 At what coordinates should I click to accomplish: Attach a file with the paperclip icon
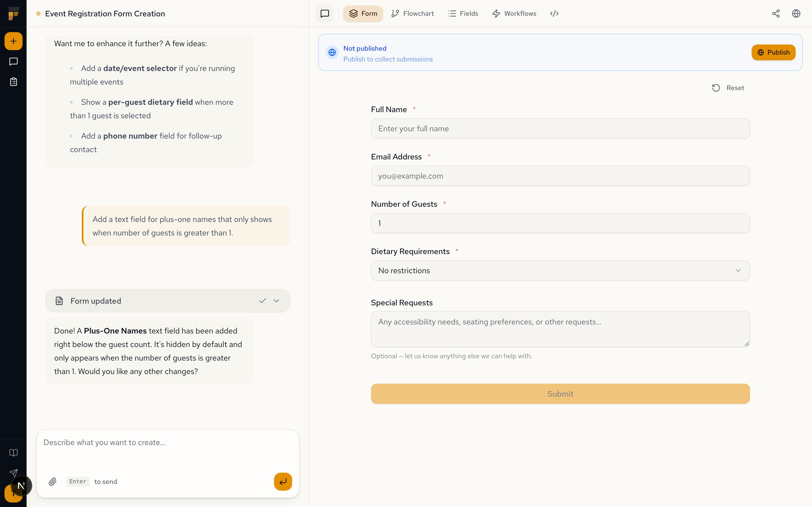(53, 482)
